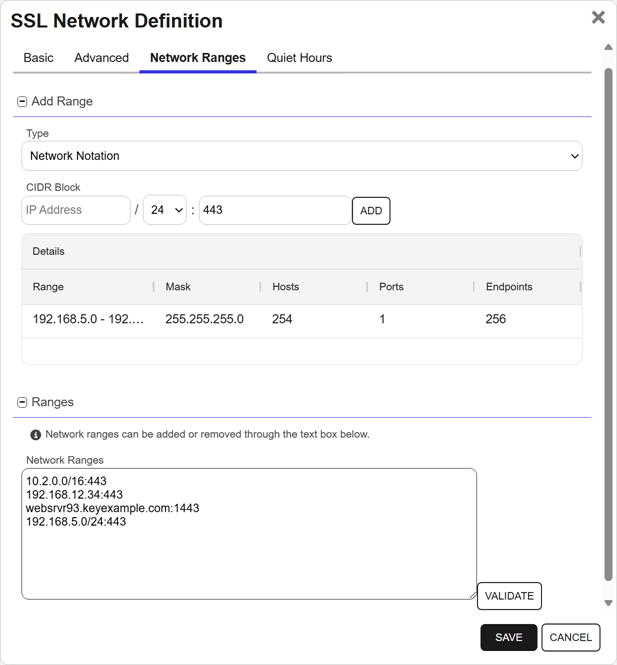Click the SAVE button
617x665 pixels.
pos(509,637)
